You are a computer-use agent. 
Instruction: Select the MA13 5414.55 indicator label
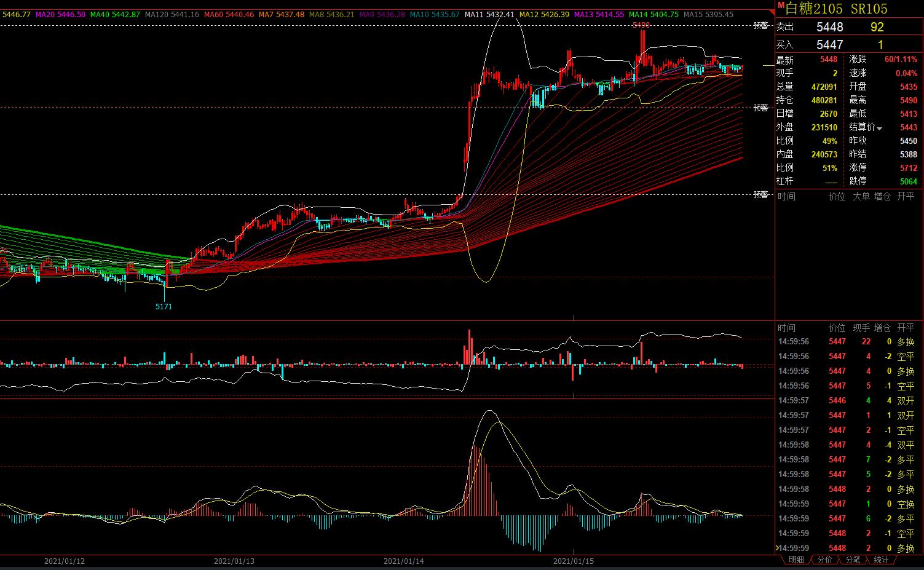click(x=599, y=14)
